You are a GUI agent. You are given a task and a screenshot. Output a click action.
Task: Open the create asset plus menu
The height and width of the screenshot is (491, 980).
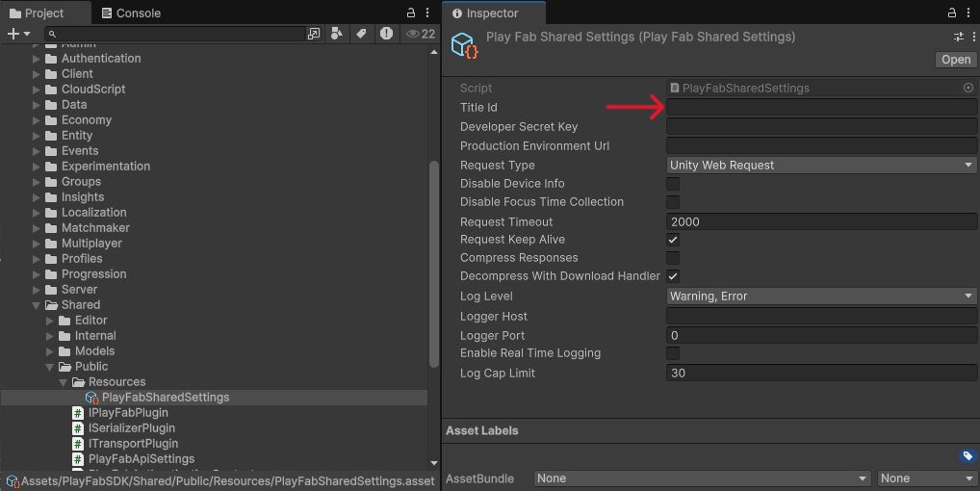(x=18, y=34)
